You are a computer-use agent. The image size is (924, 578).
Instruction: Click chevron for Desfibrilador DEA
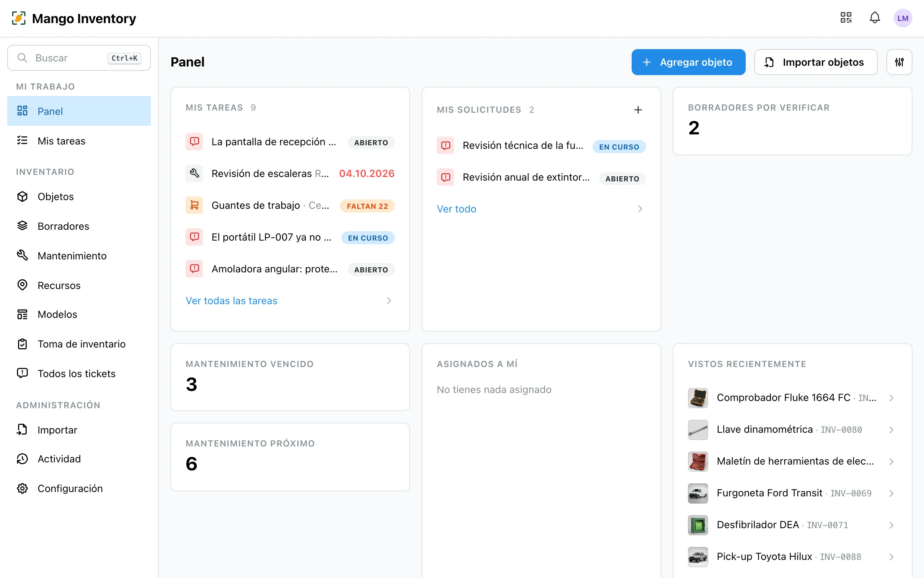tap(891, 525)
